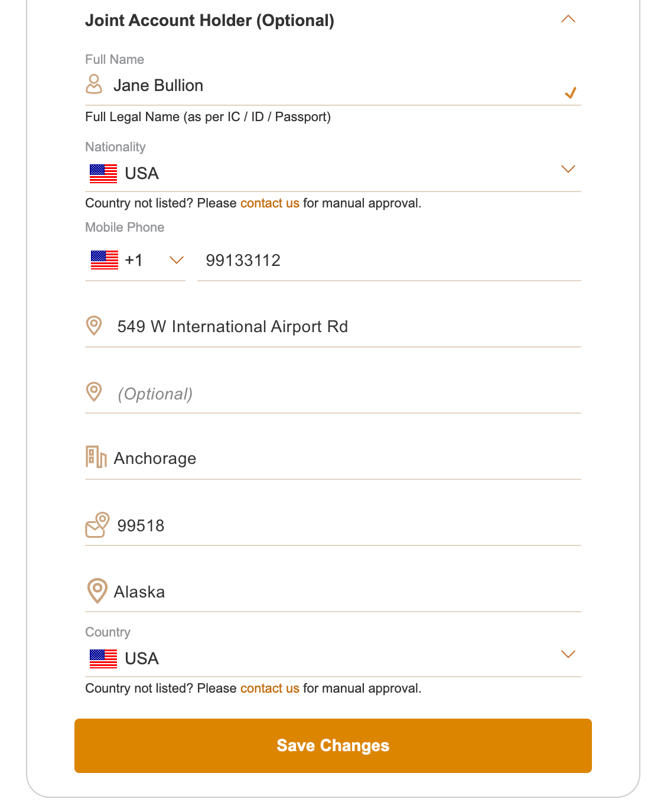The image size is (664, 812).
Task: Click the US flag in phone code selector
Action: pos(105,260)
